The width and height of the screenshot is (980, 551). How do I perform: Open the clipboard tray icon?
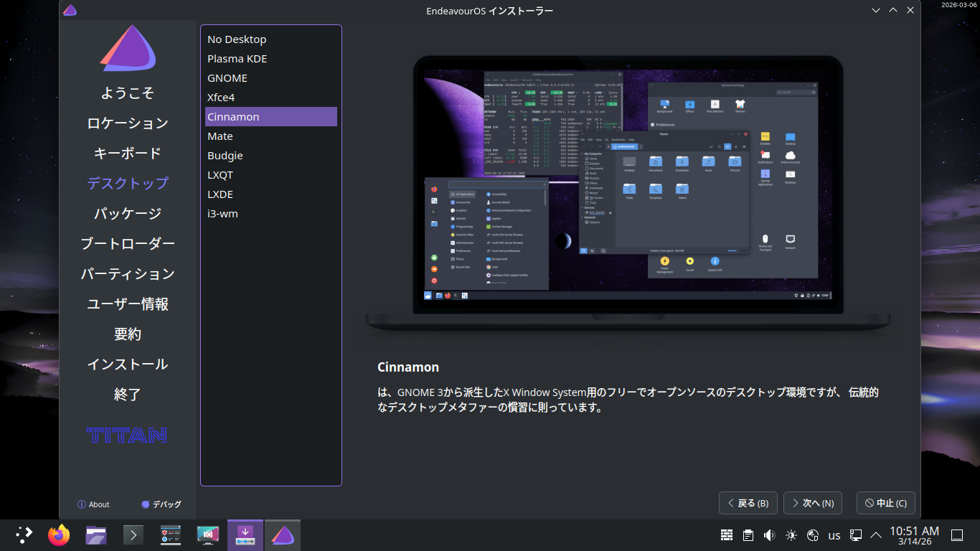(748, 535)
